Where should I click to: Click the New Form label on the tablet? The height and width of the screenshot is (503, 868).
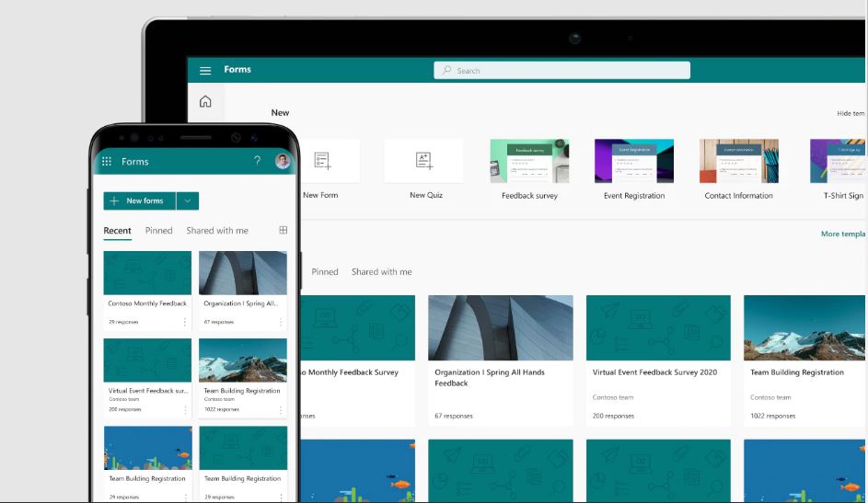tap(320, 195)
